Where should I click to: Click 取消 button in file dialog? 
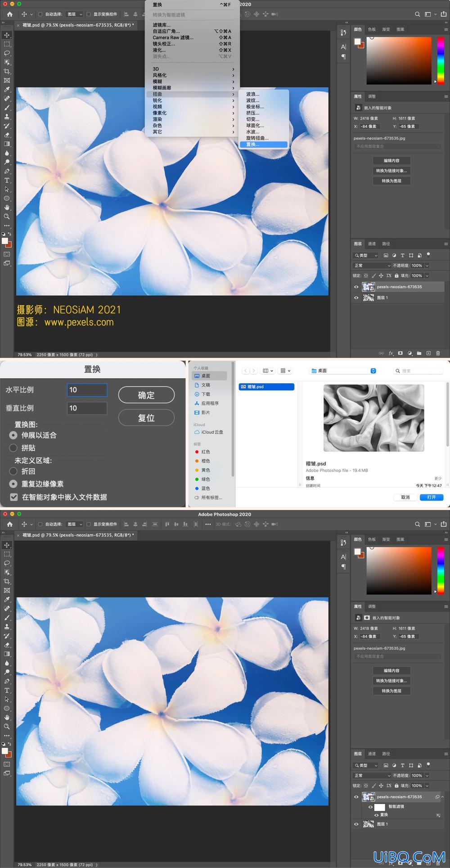[405, 497]
